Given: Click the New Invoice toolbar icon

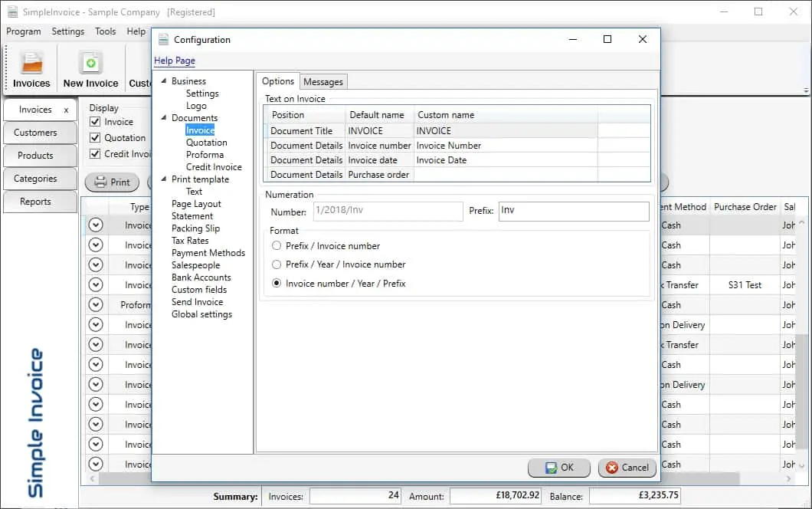Looking at the screenshot, I should (x=90, y=70).
